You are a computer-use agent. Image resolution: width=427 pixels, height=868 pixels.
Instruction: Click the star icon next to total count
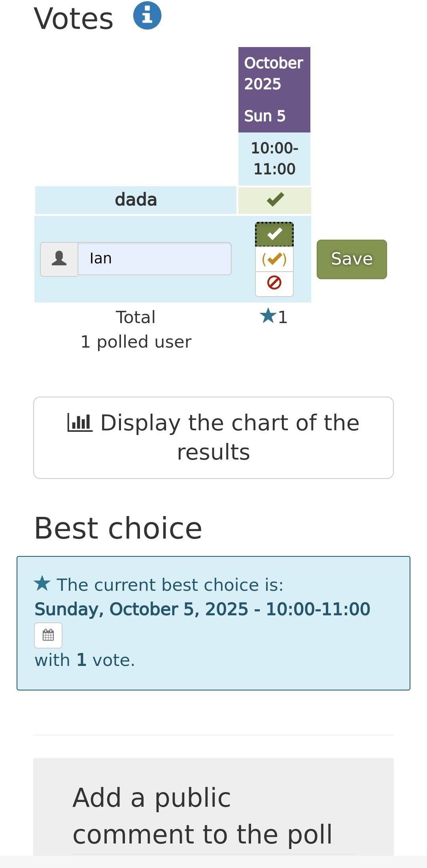click(268, 316)
